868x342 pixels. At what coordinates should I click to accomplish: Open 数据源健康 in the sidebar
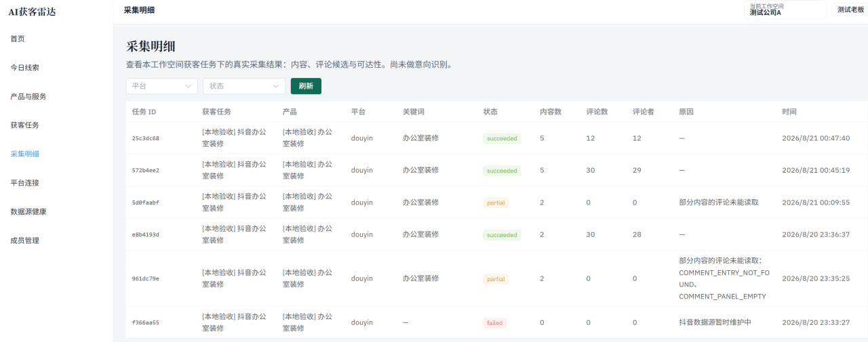(x=28, y=211)
